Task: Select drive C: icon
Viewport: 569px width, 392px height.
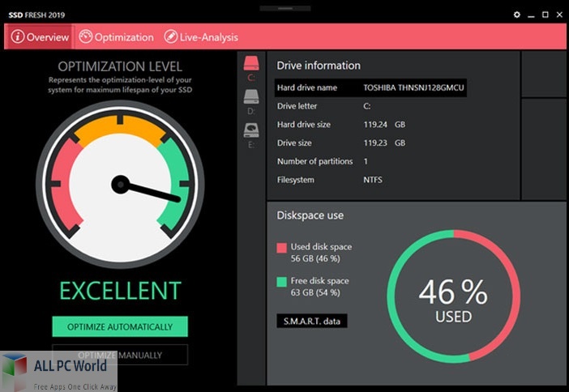Action: (x=251, y=63)
